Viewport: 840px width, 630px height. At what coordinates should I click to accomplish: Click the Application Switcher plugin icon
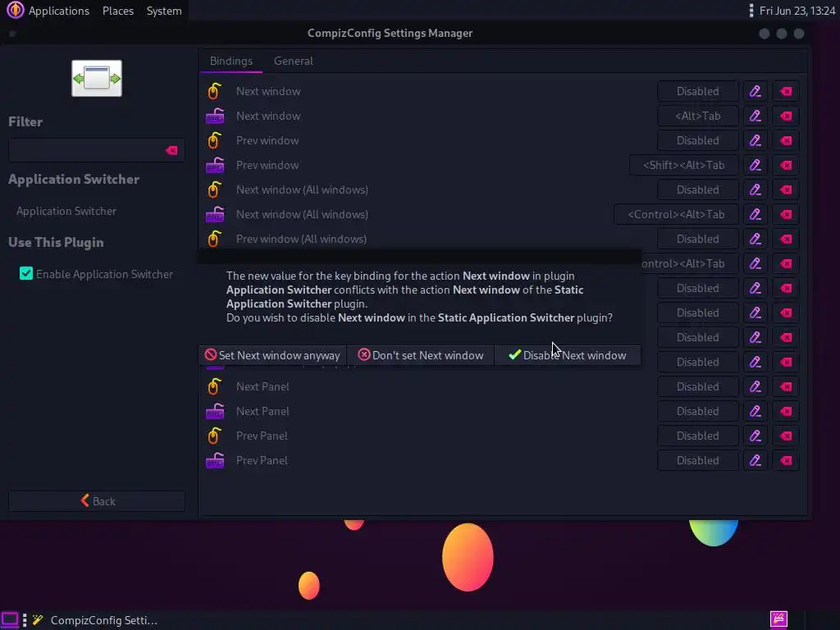(97, 78)
